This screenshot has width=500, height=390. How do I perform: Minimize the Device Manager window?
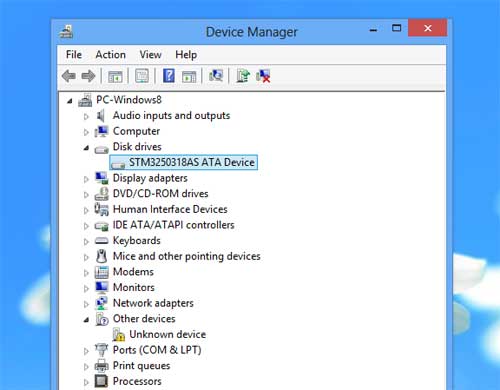[x=373, y=29]
